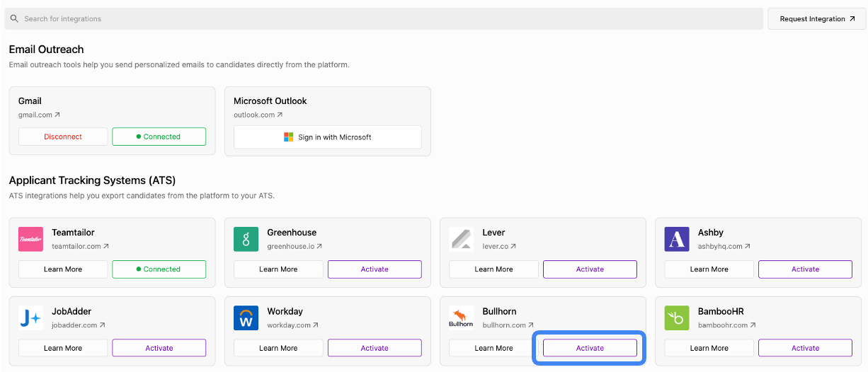
Task: Learn More about JobAdder
Action: pyautogui.click(x=63, y=348)
